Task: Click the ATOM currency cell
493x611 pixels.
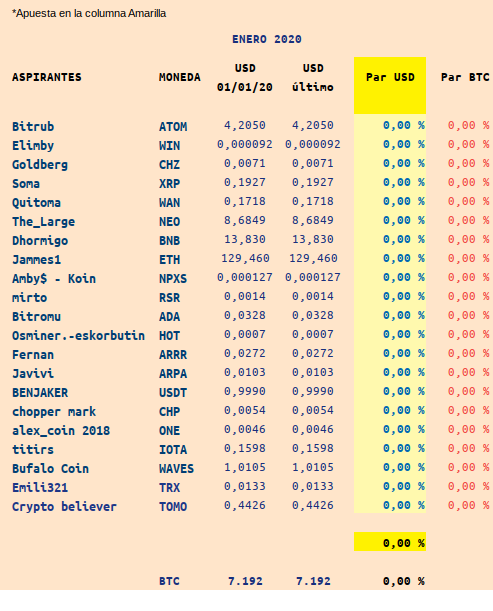Action: click(x=173, y=127)
